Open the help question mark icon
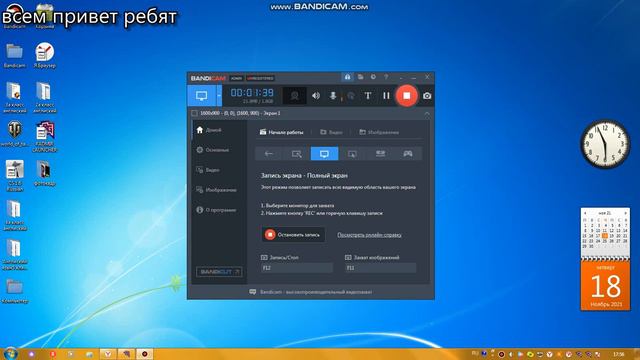This screenshot has width=640, height=360. click(x=386, y=77)
